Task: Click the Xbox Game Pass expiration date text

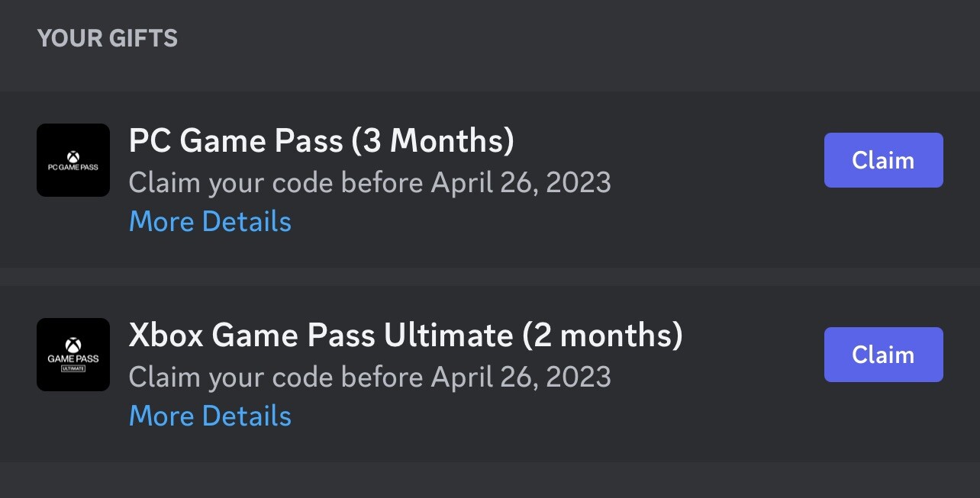Action: tap(371, 377)
